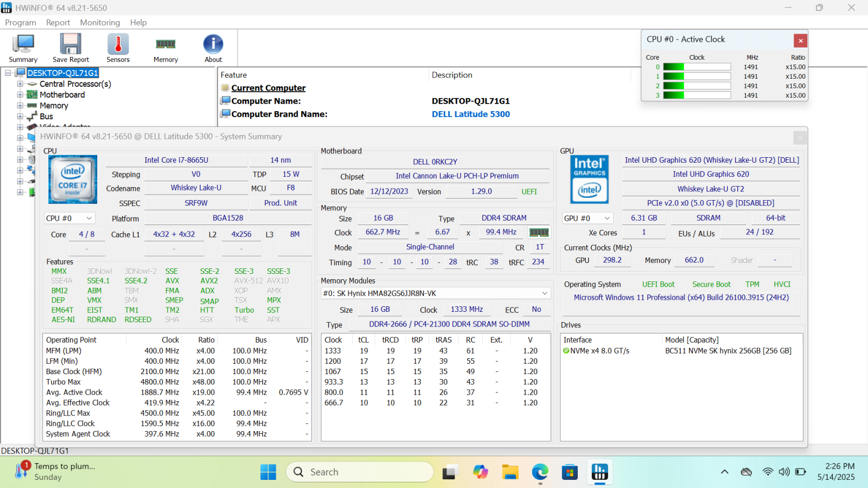Open the CPU #0 selector dropdown
Image resolution: width=868 pixels, height=488 pixels.
click(69, 219)
